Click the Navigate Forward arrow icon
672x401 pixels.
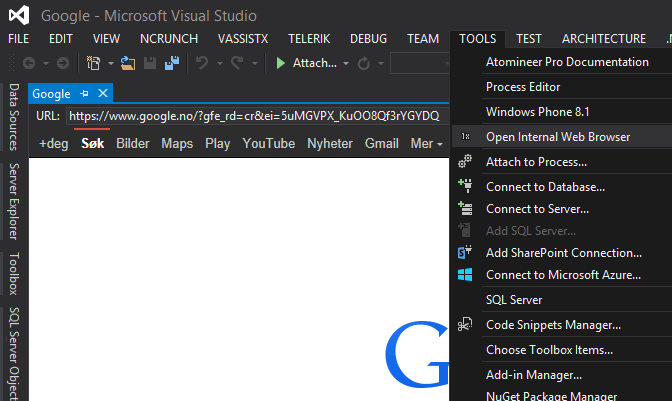[x=63, y=63]
